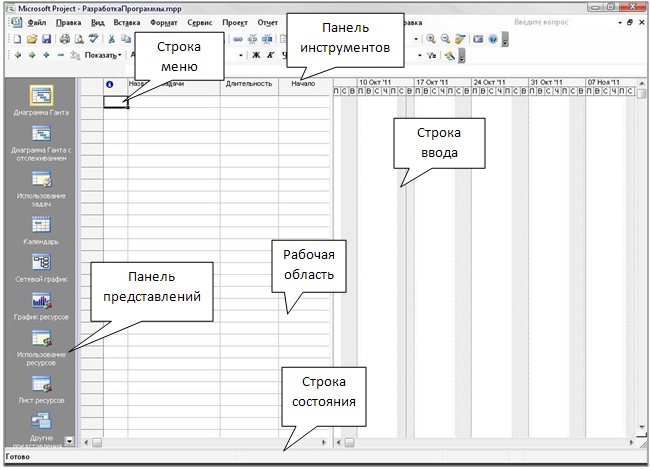Switch to График ресурсов view
This screenshot has width=650, height=470.
[x=41, y=306]
